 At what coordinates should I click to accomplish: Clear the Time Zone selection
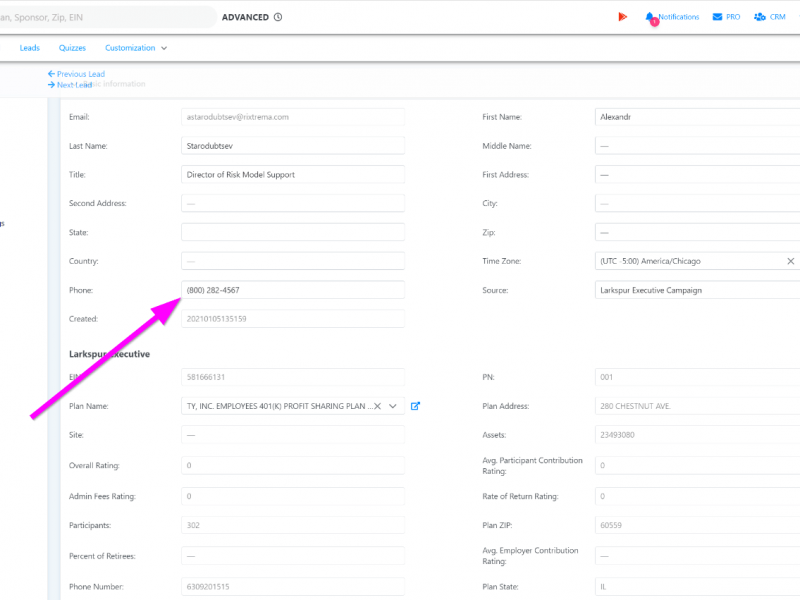coord(790,261)
